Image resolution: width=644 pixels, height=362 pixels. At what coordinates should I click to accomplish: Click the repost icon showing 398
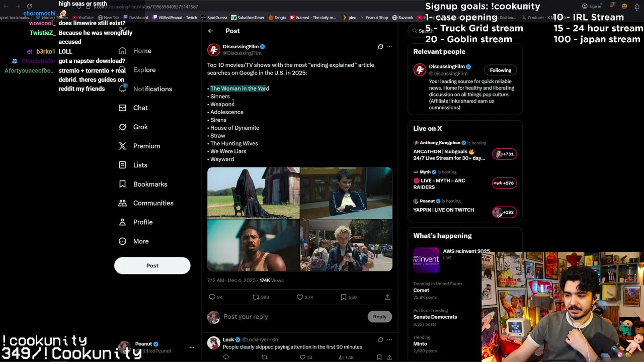[x=256, y=297]
